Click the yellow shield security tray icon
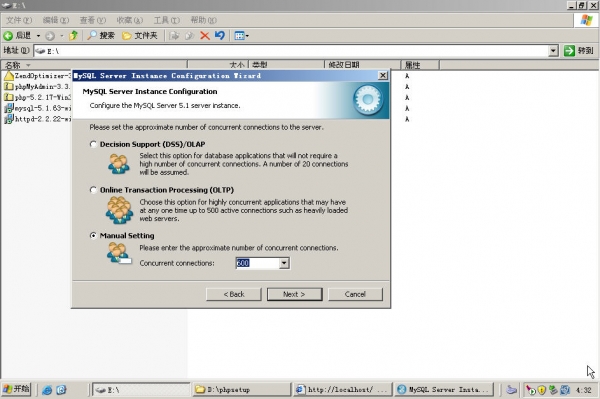 (x=541, y=390)
